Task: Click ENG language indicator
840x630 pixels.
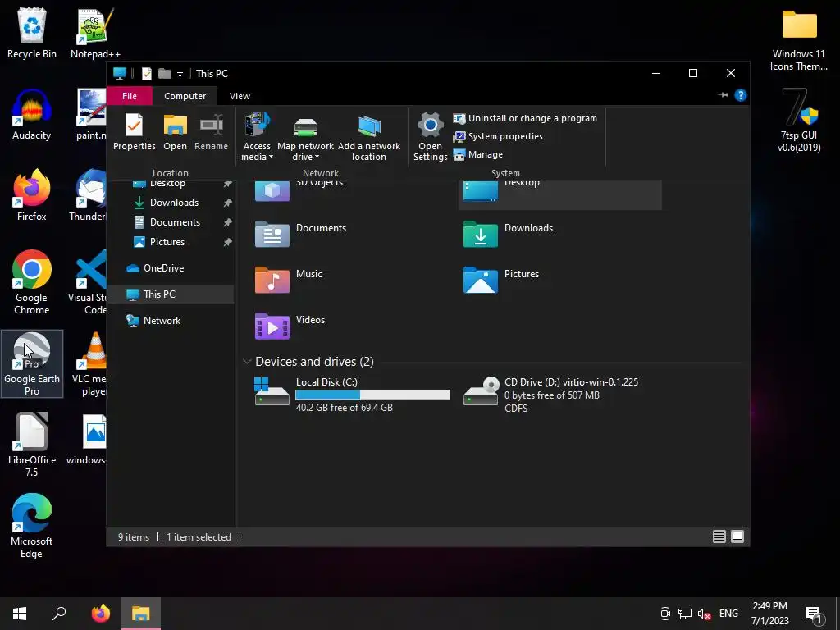Action: [x=728, y=614]
